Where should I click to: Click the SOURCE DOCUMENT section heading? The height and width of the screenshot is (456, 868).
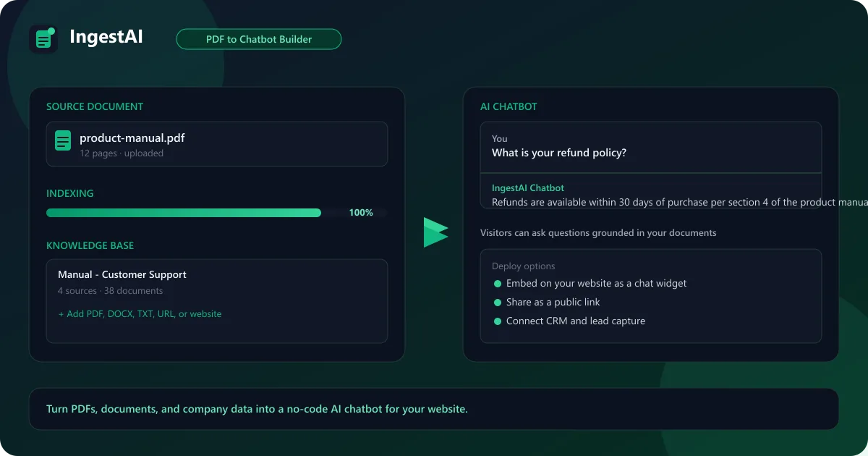pos(95,106)
